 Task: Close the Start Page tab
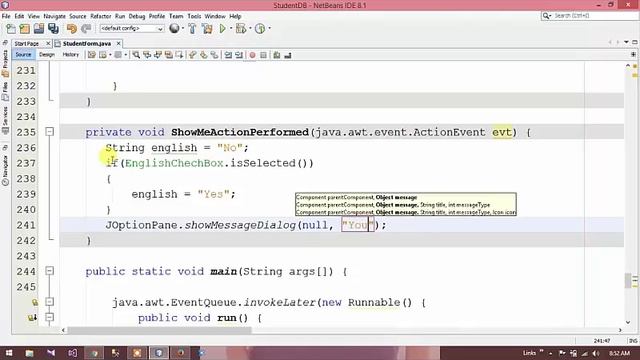[48, 43]
